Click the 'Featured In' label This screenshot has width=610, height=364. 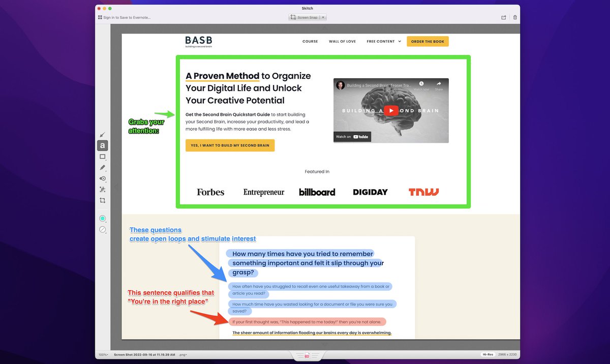coord(317,172)
